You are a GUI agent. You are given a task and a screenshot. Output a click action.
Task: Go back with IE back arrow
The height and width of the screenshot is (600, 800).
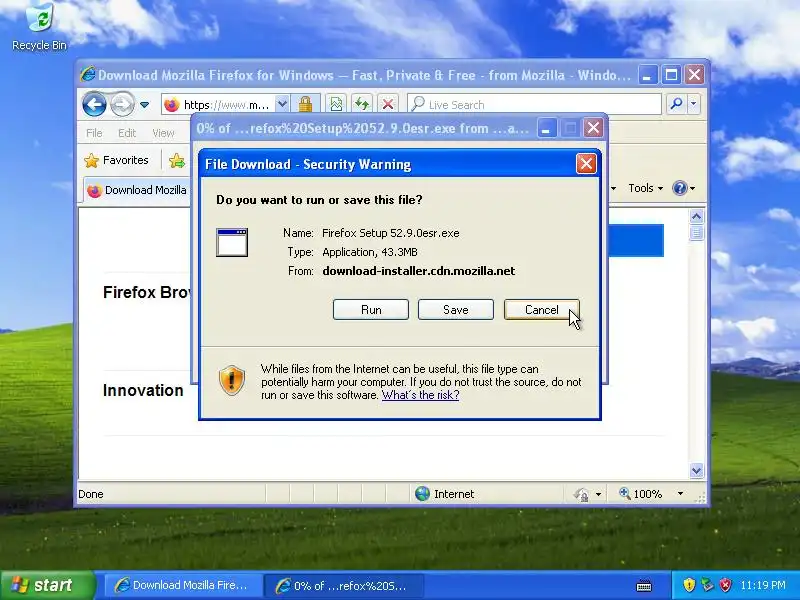tap(94, 105)
